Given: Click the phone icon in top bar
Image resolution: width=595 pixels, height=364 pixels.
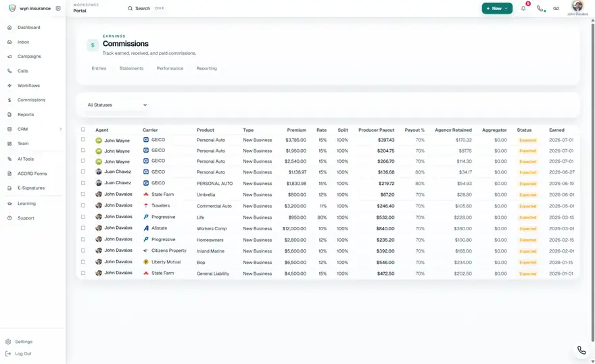Looking at the screenshot, I should [540, 8].
